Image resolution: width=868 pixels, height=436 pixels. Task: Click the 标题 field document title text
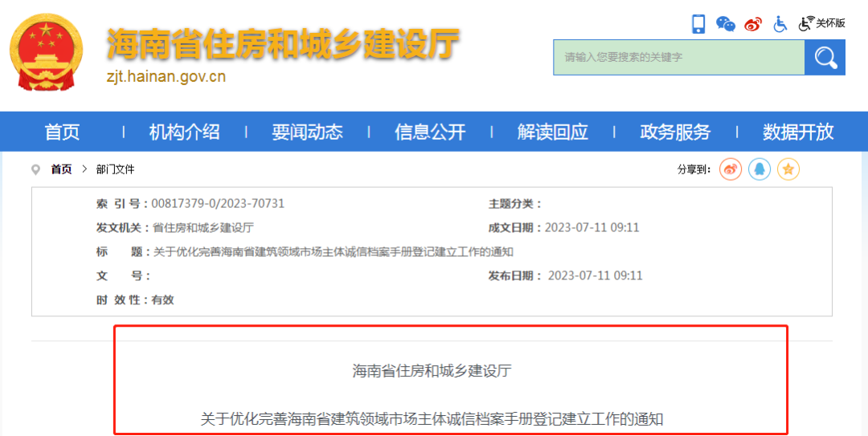[334, 252]
